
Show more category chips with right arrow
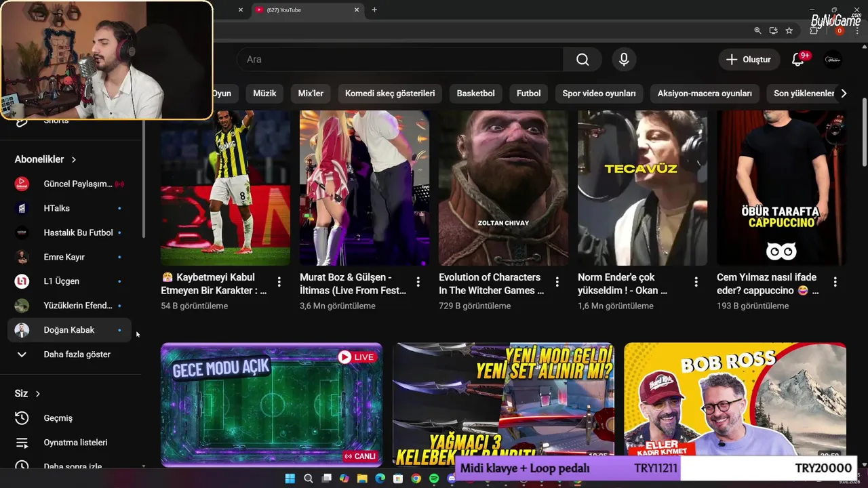(844, 94)
